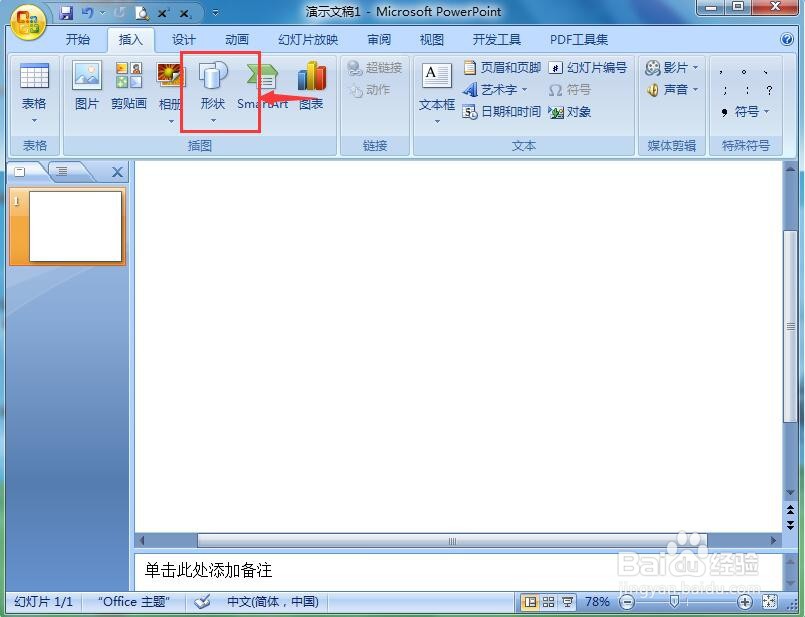Insert an 对象 object
This screenshot has height=617, width=805.
[x=570, y=111]
